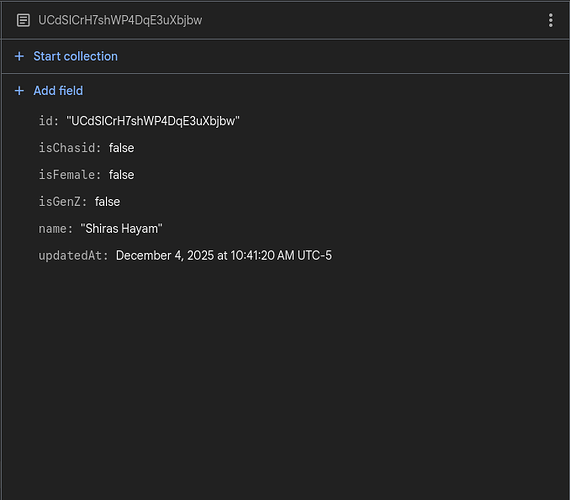This screenshot has width=570, height=500.
Task: Start a new collection
Action: point(76,56)
